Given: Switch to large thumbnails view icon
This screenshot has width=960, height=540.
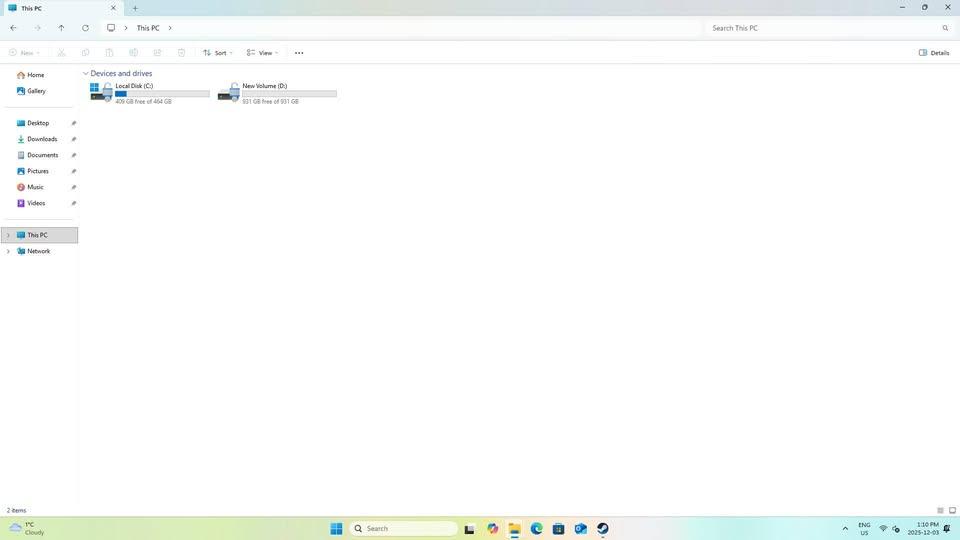Looking at the screenshot, I should (x=952, y=510).
